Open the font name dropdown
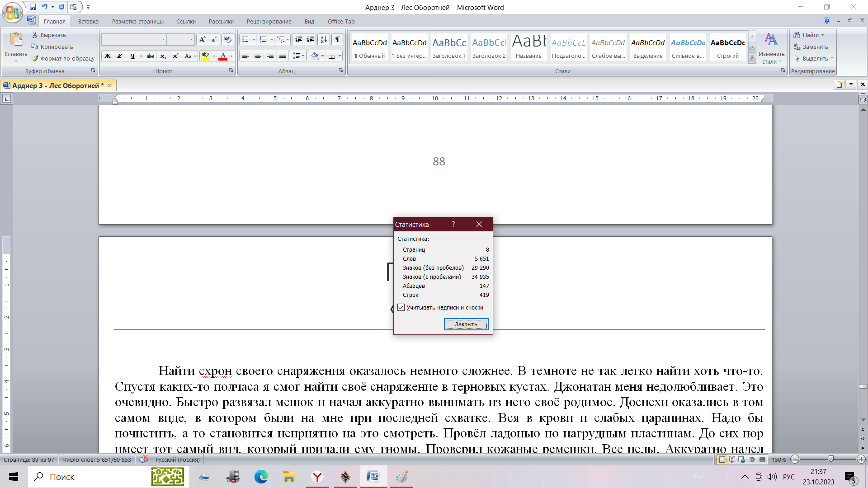 (x=163, y=40)
